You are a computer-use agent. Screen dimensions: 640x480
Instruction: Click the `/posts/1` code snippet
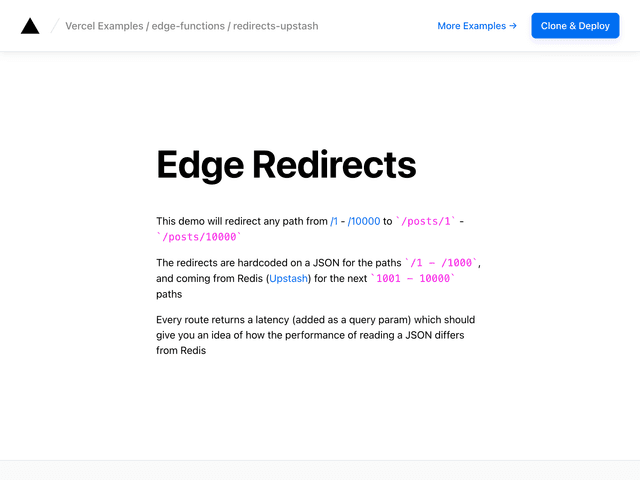[426, 221]
